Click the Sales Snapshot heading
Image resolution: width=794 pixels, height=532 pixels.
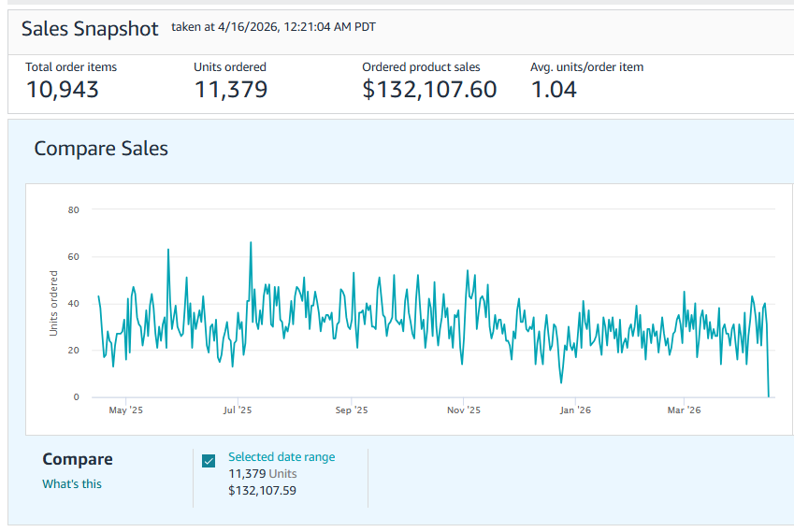coord(90,28)
